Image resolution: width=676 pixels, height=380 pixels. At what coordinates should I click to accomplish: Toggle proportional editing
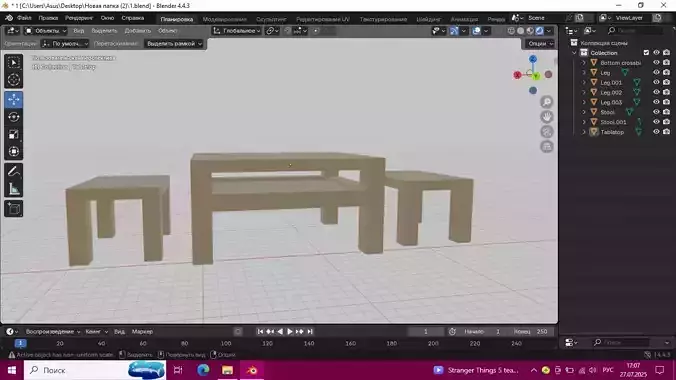tap(316, 31)
